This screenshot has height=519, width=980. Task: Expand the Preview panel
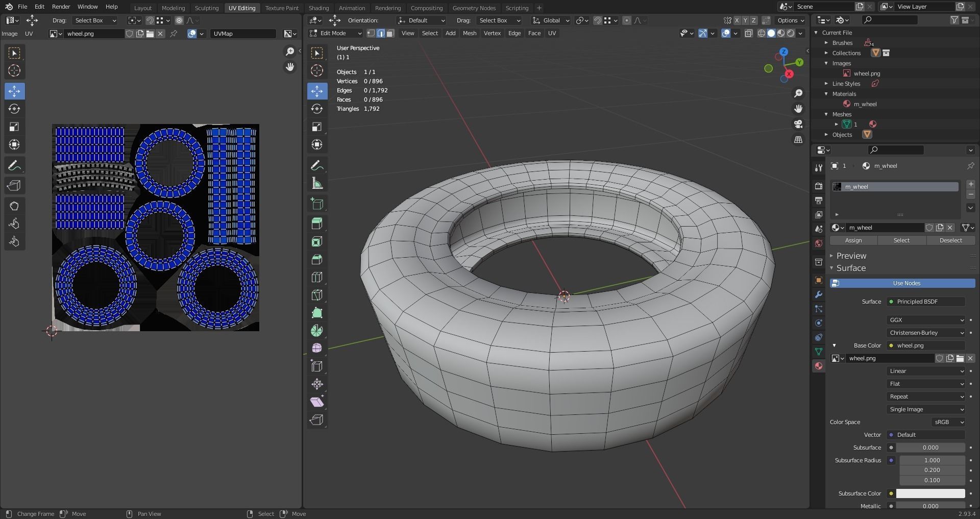coord(851,256)
